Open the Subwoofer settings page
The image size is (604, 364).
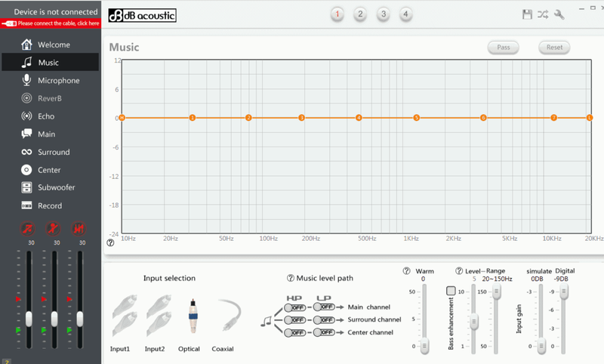point(50,187)
